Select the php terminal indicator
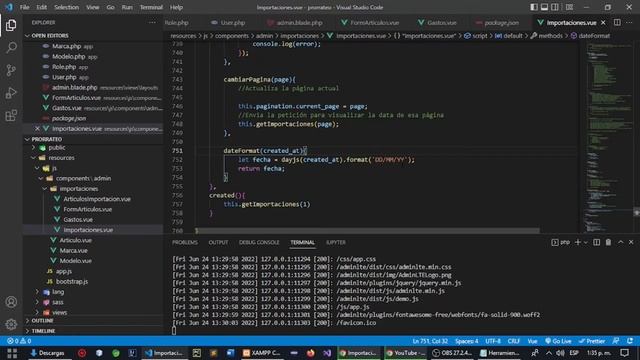The height and width of the screenshot is (360, 640). pos(560,242)
